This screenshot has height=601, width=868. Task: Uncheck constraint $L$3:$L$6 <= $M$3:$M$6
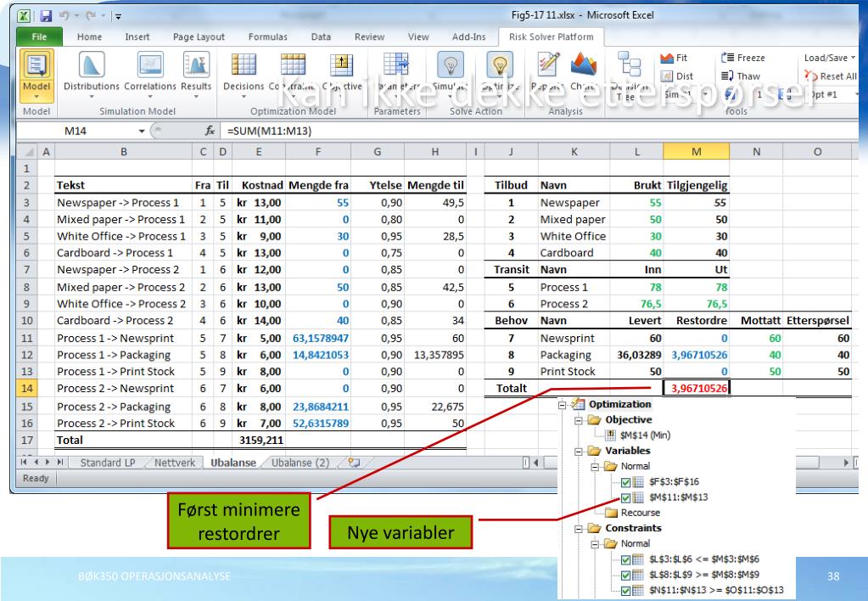tap(625, 559)
